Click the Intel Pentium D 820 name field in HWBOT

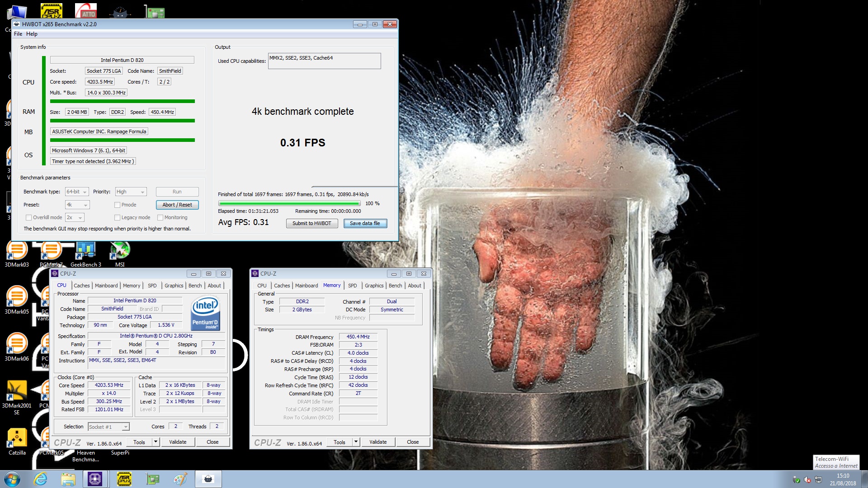122,60
